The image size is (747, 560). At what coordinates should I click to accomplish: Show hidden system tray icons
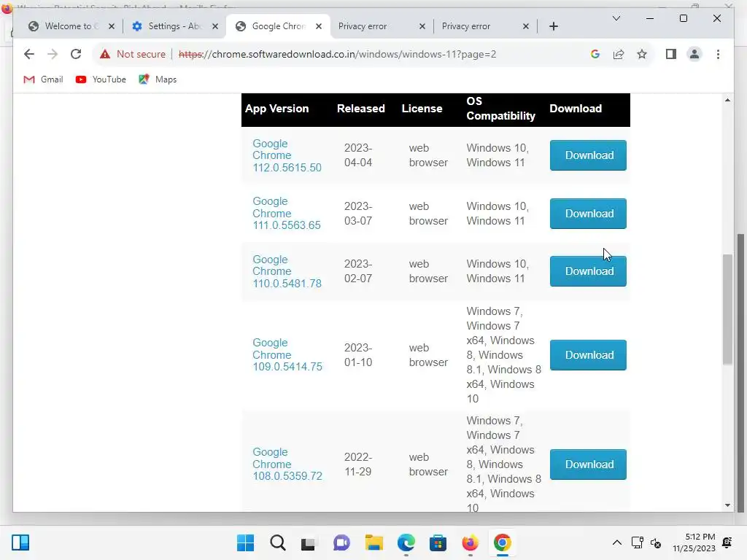click(617, 542)
